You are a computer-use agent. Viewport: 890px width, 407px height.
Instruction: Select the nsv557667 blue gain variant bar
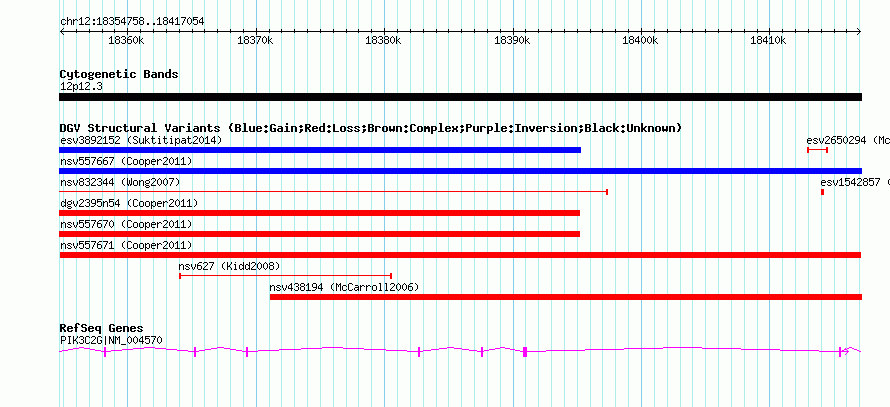(460, 171)
